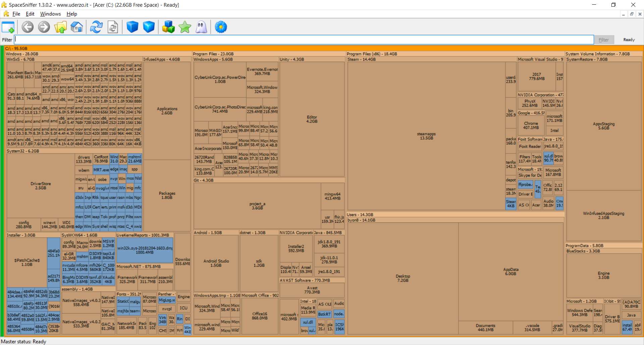Perform a new master scan (blue arrows)
644x345 pixels.
[x=96, y=27]
